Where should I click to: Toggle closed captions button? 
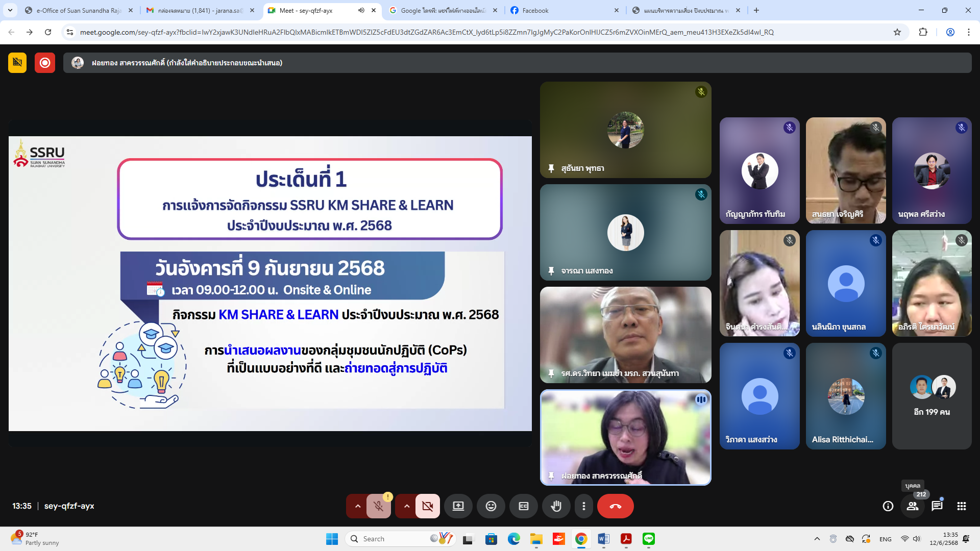(x=523, y=506)
